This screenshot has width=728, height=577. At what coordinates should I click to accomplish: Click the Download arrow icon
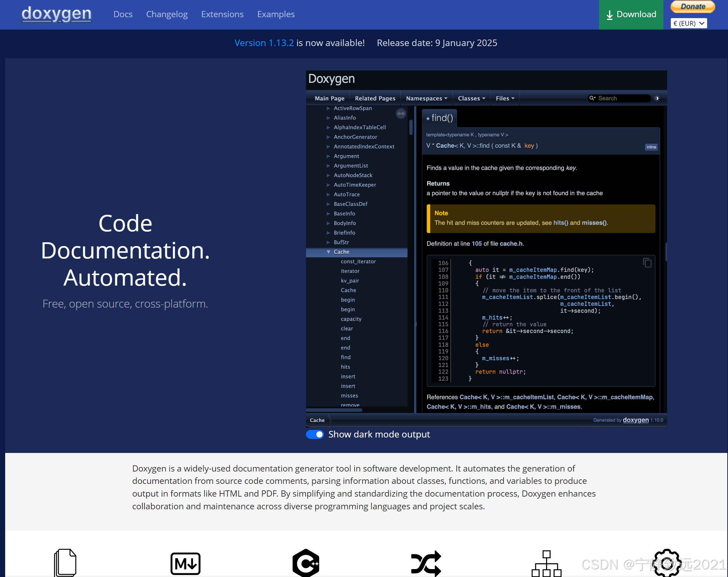pyautogui.click(x=609, y=15)
